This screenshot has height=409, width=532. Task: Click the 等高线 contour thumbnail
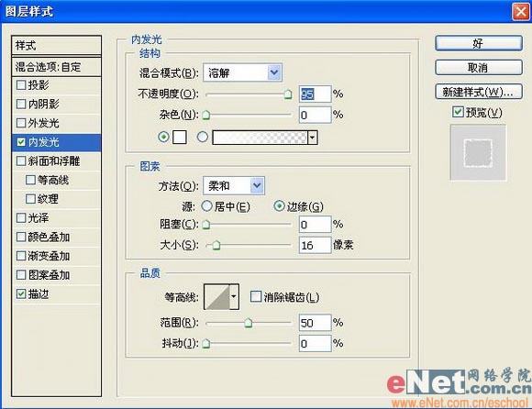tap(217, 297)
